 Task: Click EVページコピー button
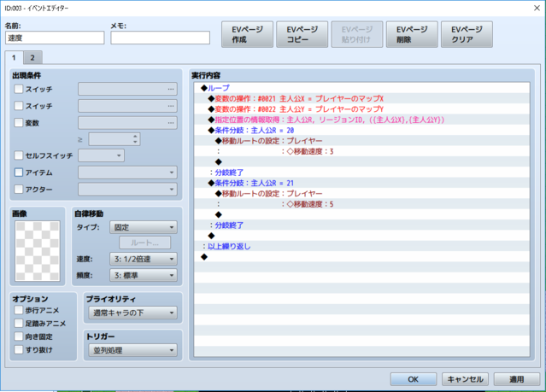302,34
